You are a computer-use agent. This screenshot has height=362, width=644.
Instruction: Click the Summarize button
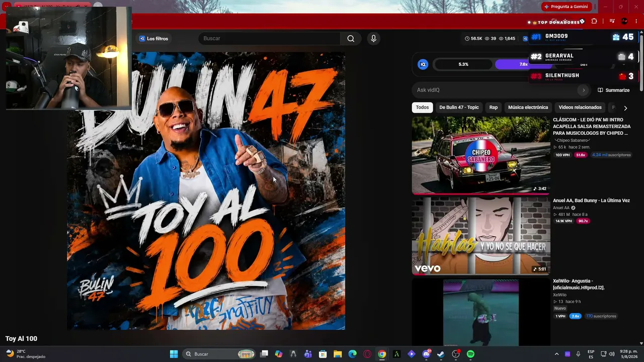coord(613,90)
